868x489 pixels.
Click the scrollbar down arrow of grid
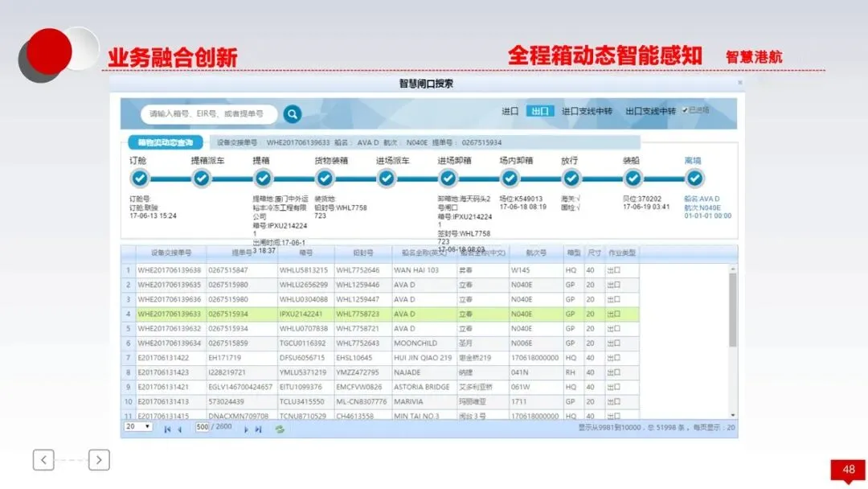732,415
